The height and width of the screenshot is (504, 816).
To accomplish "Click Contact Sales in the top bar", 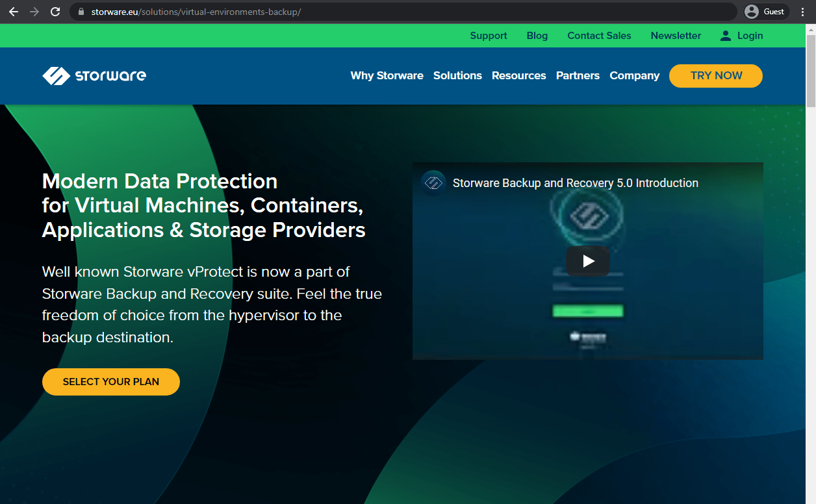I will (x=598, y=36).
